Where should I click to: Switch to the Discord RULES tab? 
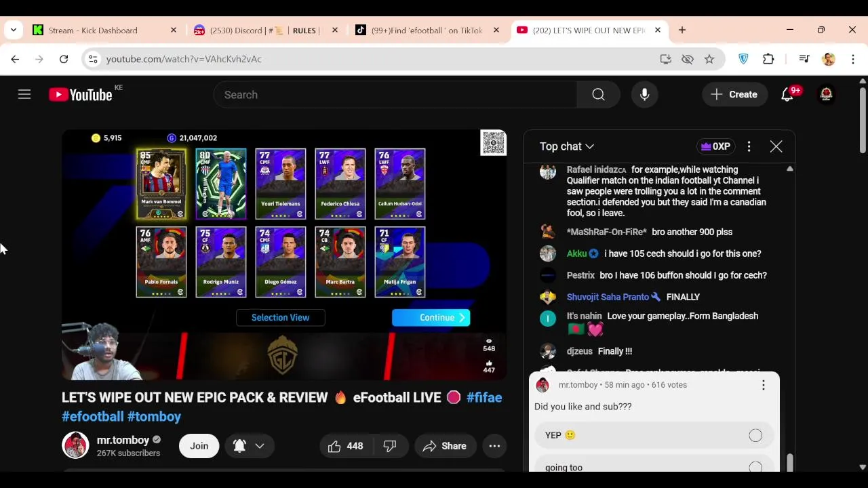tap(264, 30)
